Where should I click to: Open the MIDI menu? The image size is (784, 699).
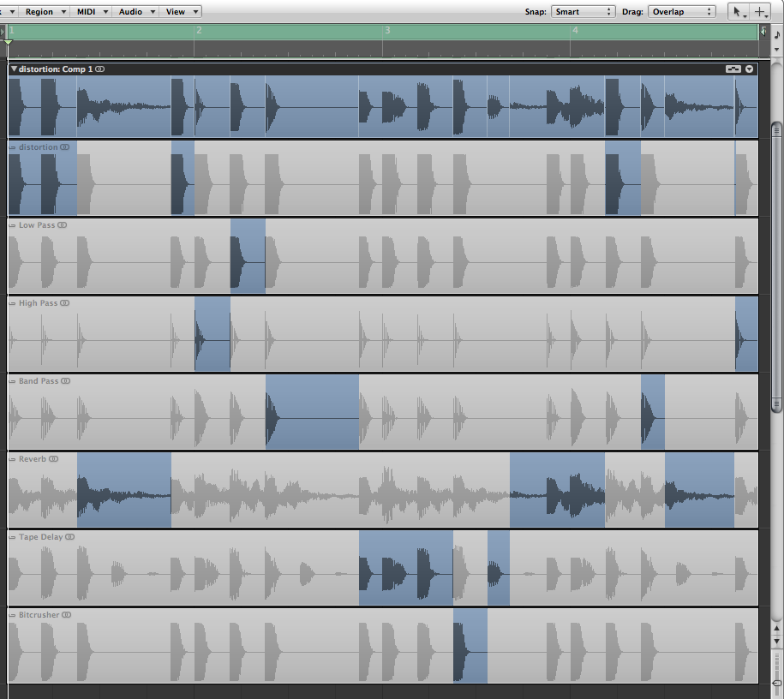pos(92,11)
